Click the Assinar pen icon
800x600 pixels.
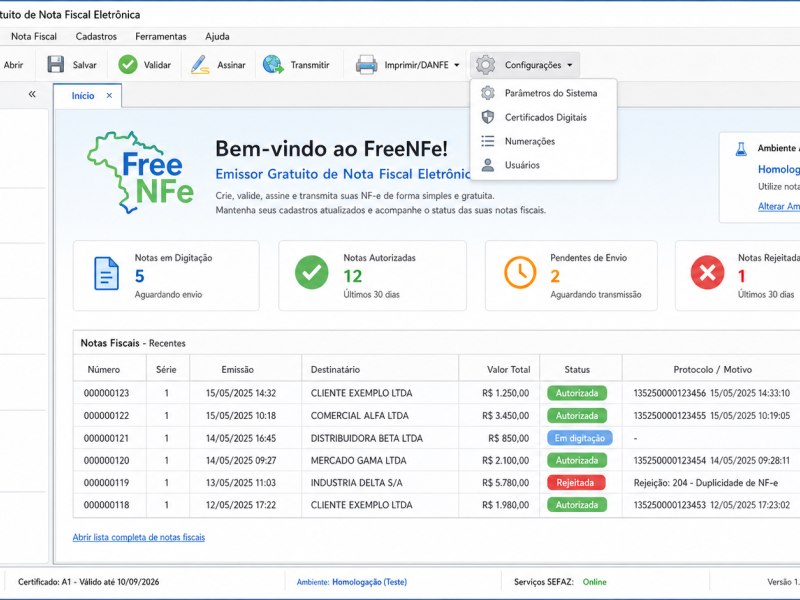point(200,65)
